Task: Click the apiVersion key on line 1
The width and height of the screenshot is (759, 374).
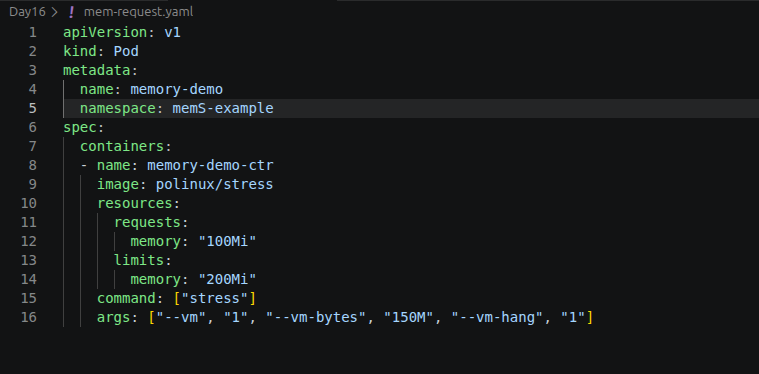Action: click(105, 32)
